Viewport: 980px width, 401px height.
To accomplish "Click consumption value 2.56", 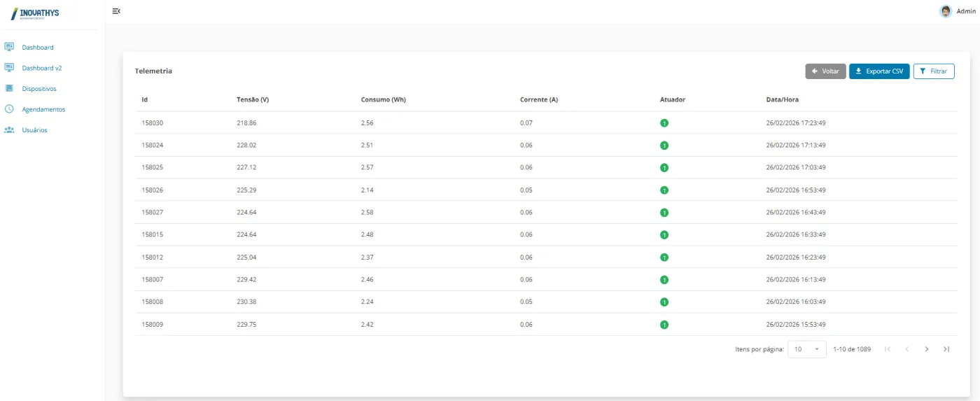I will (x=367, y=122).
